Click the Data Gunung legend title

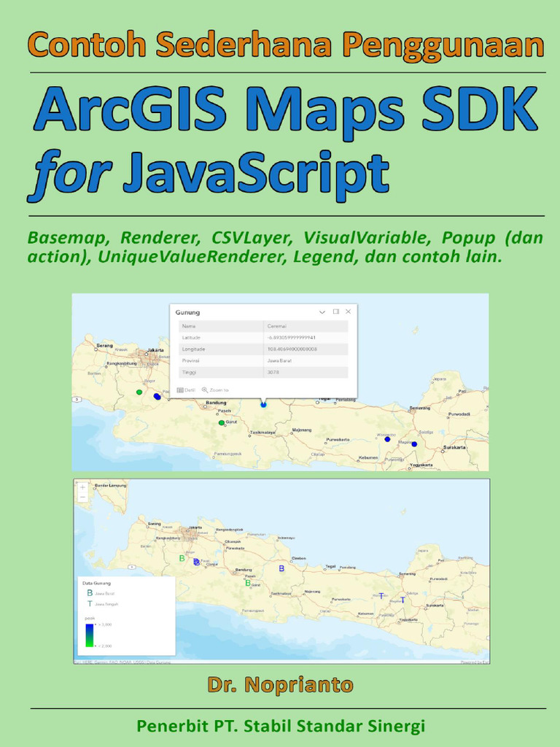point(97,583)
